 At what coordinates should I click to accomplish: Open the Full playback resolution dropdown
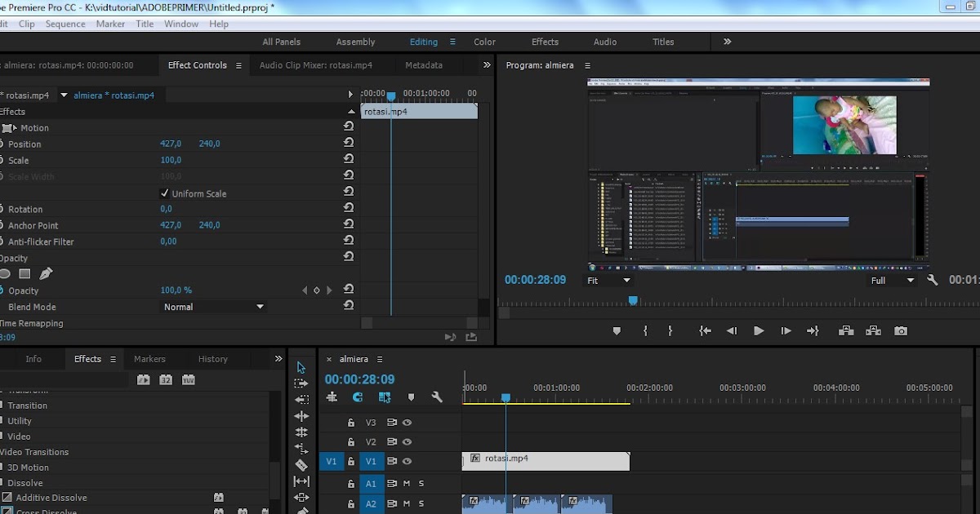892,281
